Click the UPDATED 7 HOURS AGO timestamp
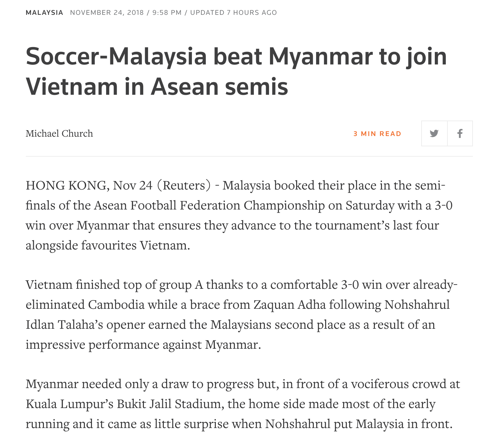489x448 pixels. point(233,13)
